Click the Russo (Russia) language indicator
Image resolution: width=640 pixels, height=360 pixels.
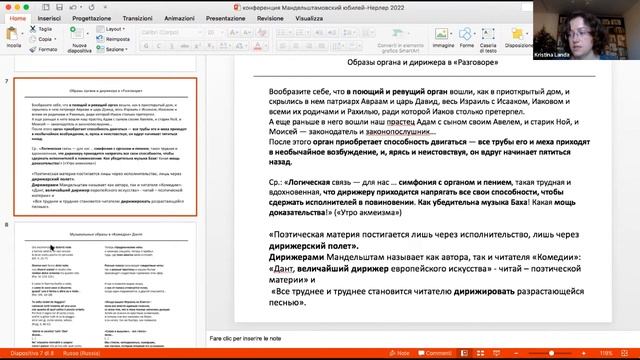pos(81,353)
